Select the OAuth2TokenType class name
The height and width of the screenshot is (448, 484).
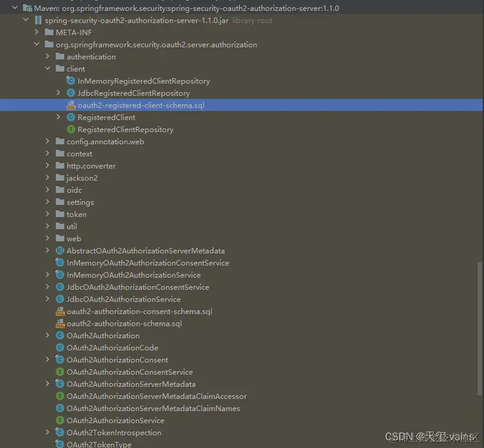point(99,444)
